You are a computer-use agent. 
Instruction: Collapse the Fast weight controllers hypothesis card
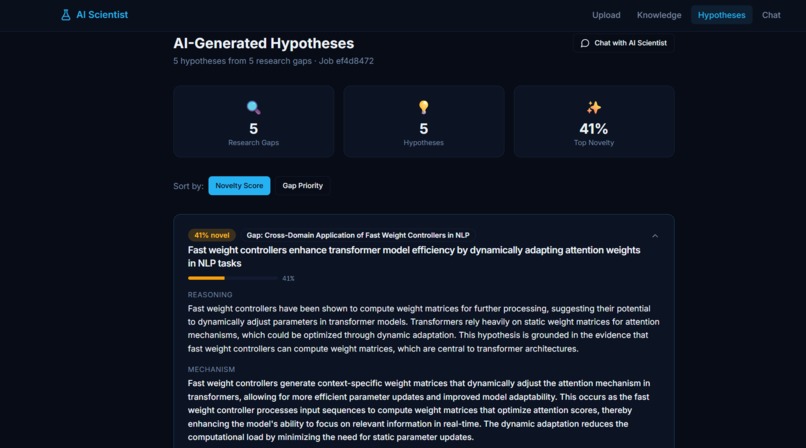click(655, 236)
